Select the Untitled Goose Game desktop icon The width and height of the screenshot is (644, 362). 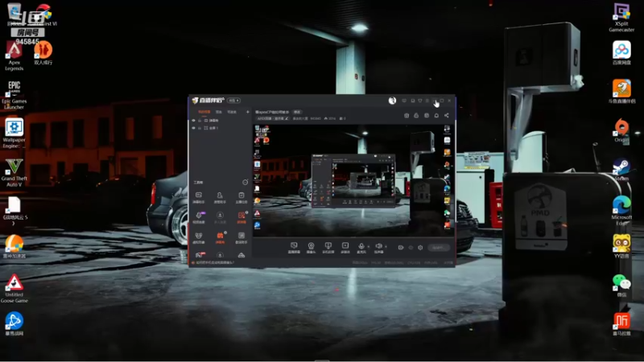point(14,289)
